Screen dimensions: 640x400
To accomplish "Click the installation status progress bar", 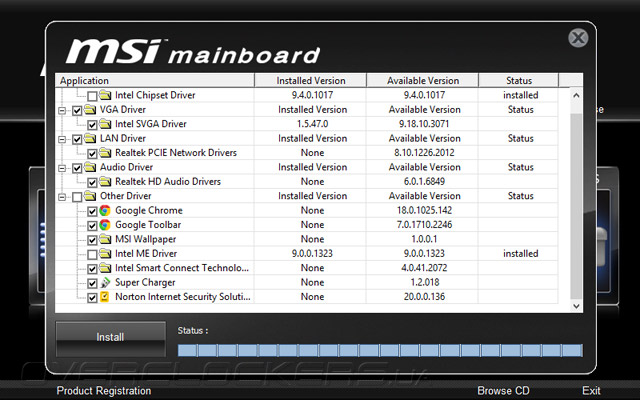I will coord(380,350).
